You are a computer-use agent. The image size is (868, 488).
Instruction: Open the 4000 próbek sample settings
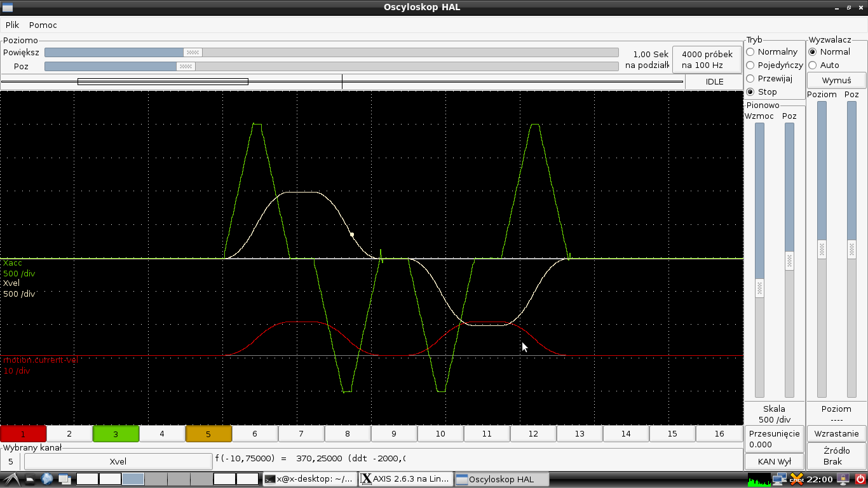707,60
